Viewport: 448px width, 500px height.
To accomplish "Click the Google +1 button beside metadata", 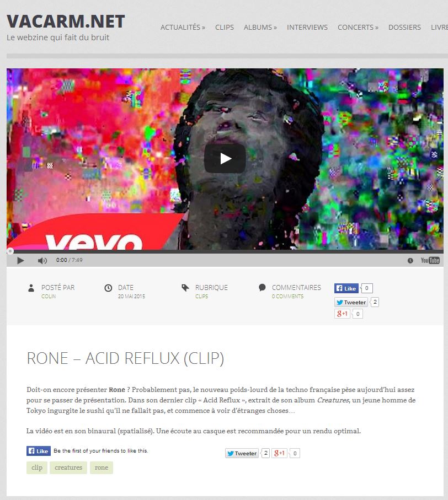I will (x=343, y=314).
